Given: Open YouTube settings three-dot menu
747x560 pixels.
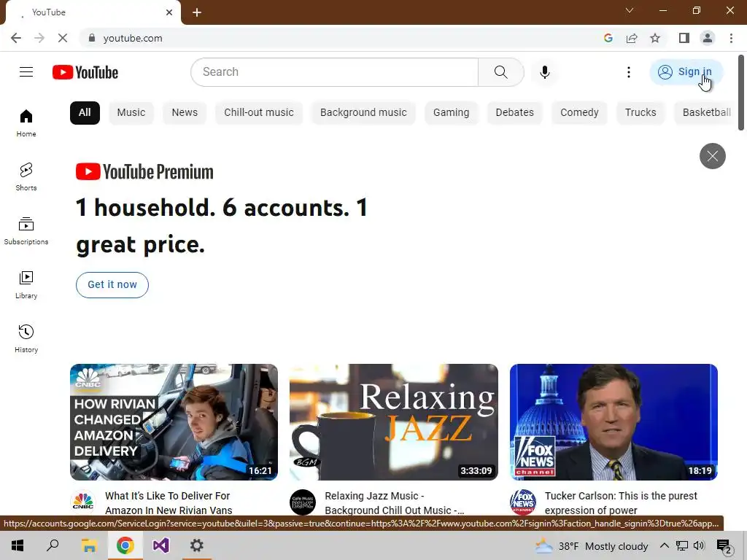Looking at the screenshot, I should coord(628,72).
